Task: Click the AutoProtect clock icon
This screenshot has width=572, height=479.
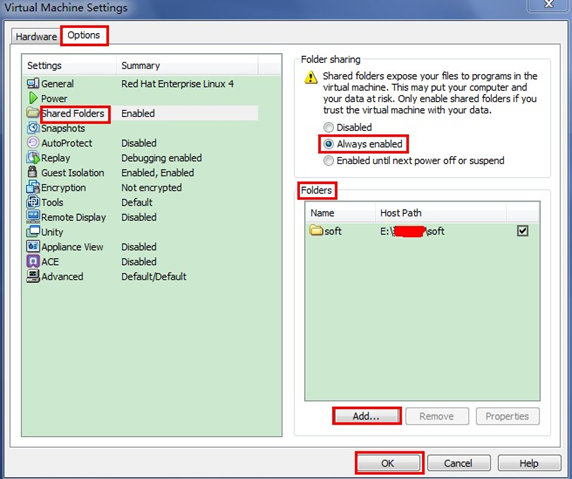Action: click(33, 143)
